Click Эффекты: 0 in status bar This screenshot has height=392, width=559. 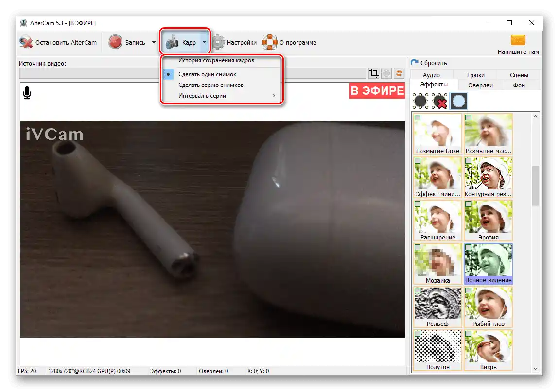click(165, 371)
